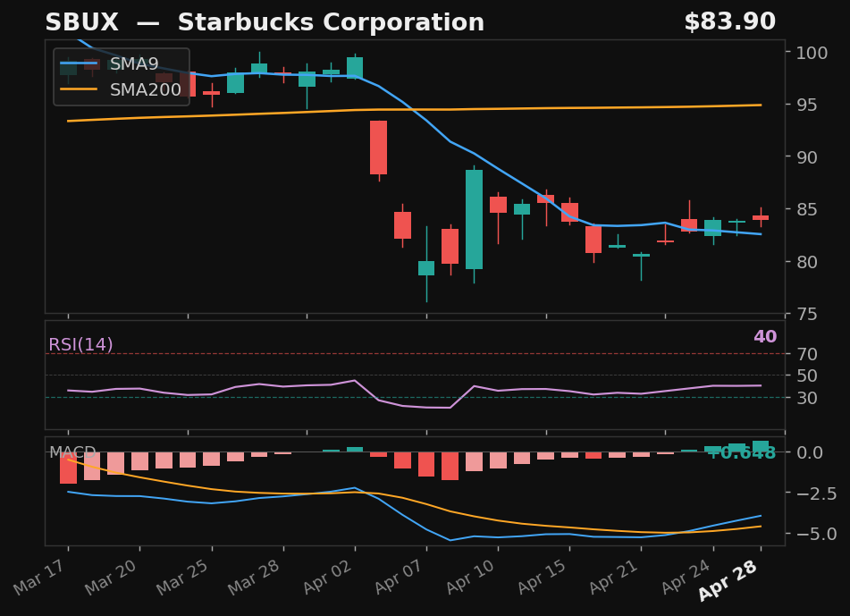Click the 100 price axis tick label

pyautogui.click(x=812, y=53)
